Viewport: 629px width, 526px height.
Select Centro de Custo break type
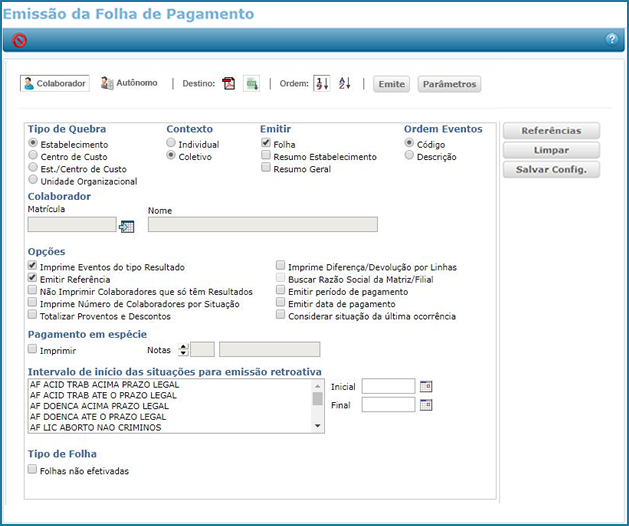pyautogui.click(x=33, y=156)
